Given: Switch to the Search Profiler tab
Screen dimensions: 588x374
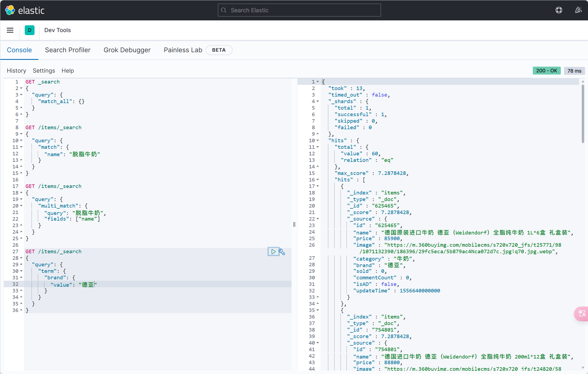Looking at the screenshot, I should (68, 50).
